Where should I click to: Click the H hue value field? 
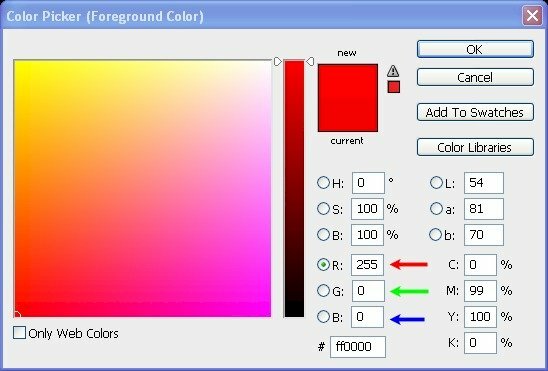[368, 183]
